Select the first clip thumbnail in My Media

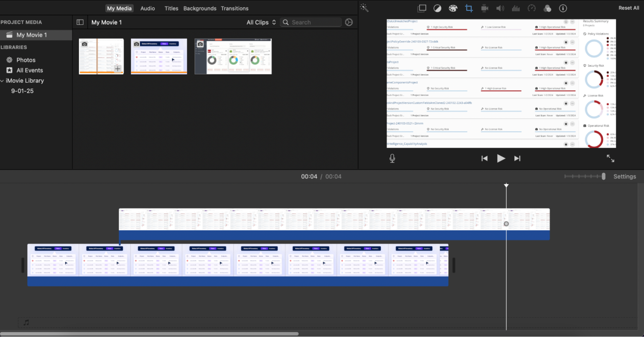pos(101,56)
